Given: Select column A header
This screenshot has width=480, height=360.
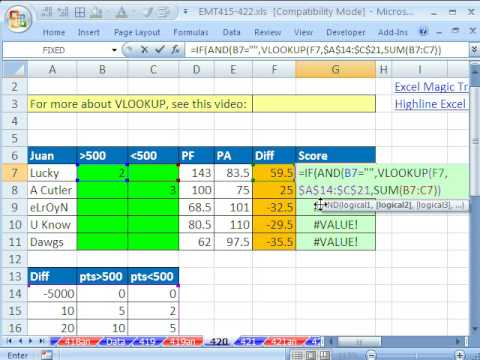Looking at the screenshot, I should [52, 69].
